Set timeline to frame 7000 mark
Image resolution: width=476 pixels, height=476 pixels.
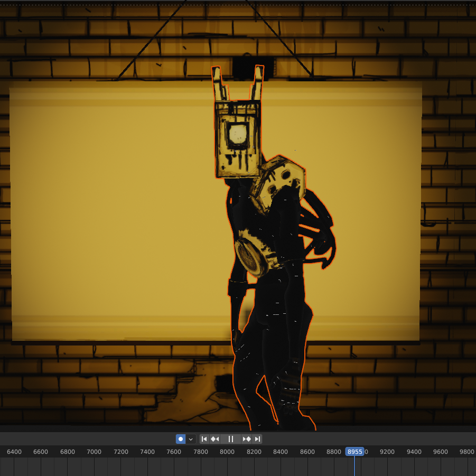coord(94,452)
